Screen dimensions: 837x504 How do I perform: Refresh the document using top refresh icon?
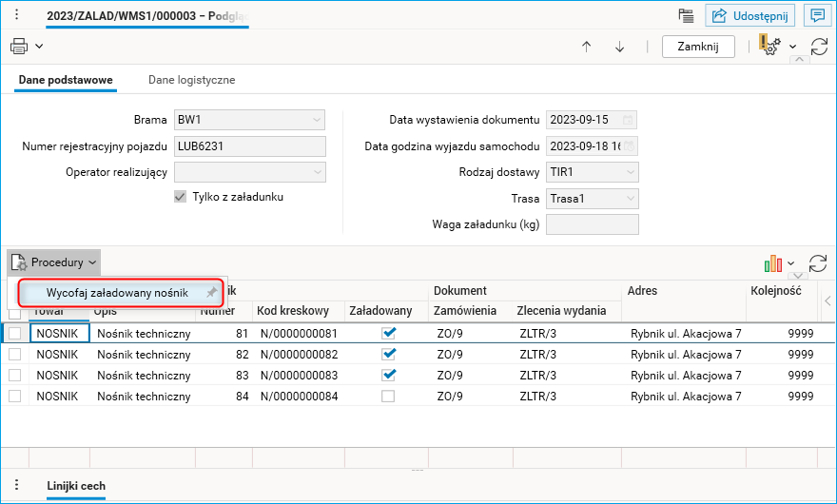pos(819,47)
